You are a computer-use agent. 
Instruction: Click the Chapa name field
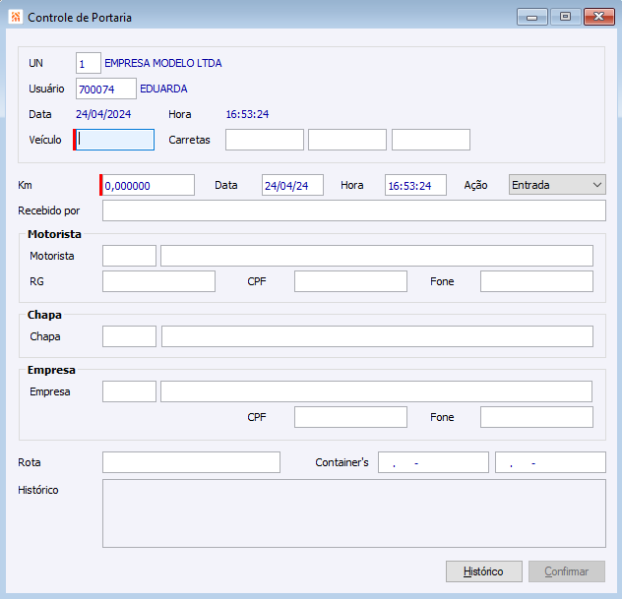coord(377,336)
